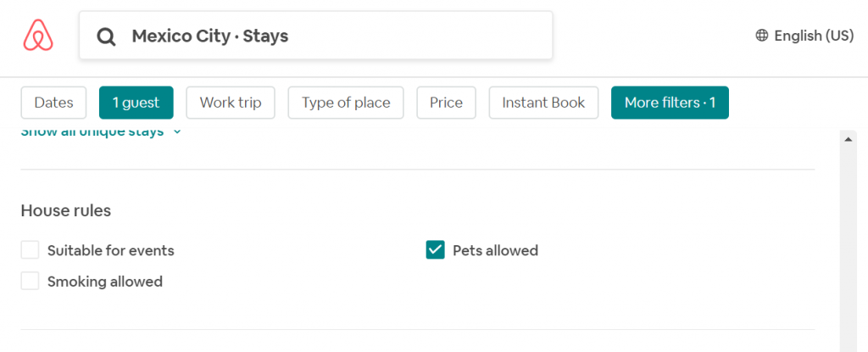This screenshot has width=868, height=352.
Task: Enable the Suitable for events checkbox
Action: pos(30,250)
